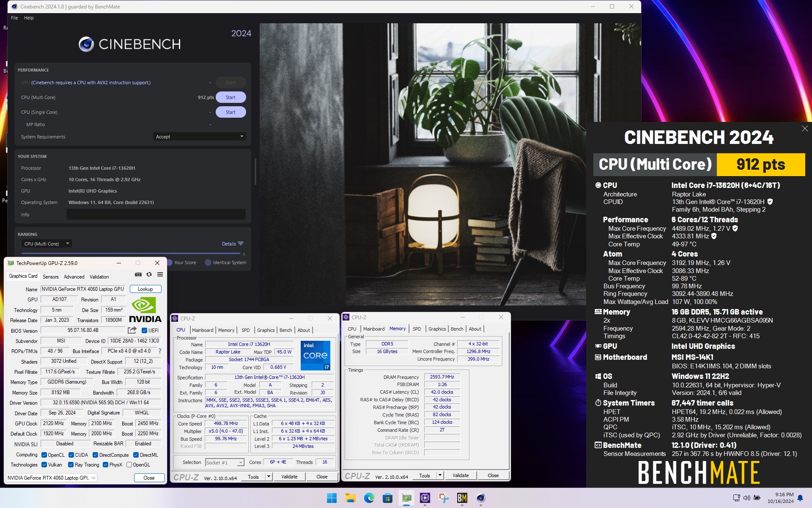The image size is (812, 508).
Task: Click the GPU-Z title bar app icon
Action: tap(11, 263)
